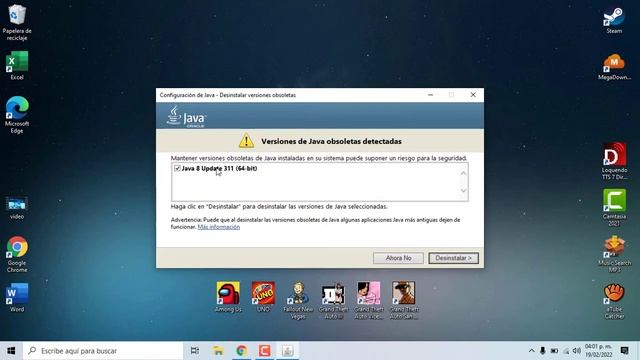
Task: Select the Fallout New Vegas shortcut
Action: click(298, 300)
